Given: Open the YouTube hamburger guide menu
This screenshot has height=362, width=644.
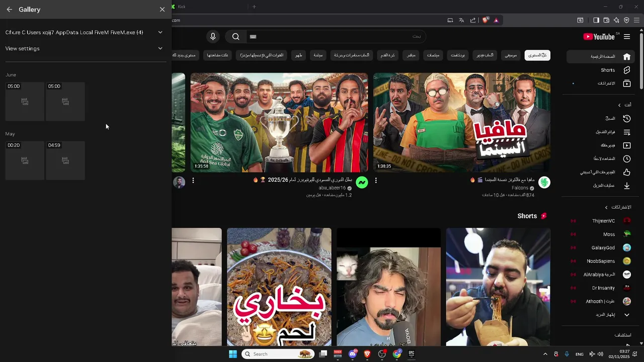Looking at the screenshot, I should 627,37.
